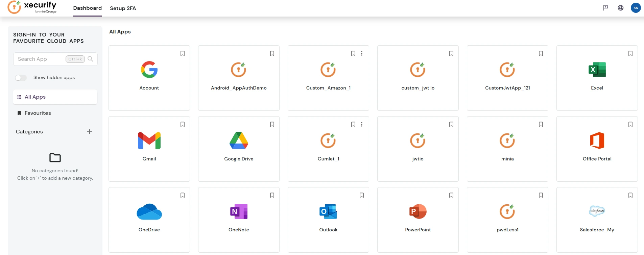Image resolution: width=644 pixels, height=255 pixels.
Task: Launch the minia app icon
Action: pos(507,141)
